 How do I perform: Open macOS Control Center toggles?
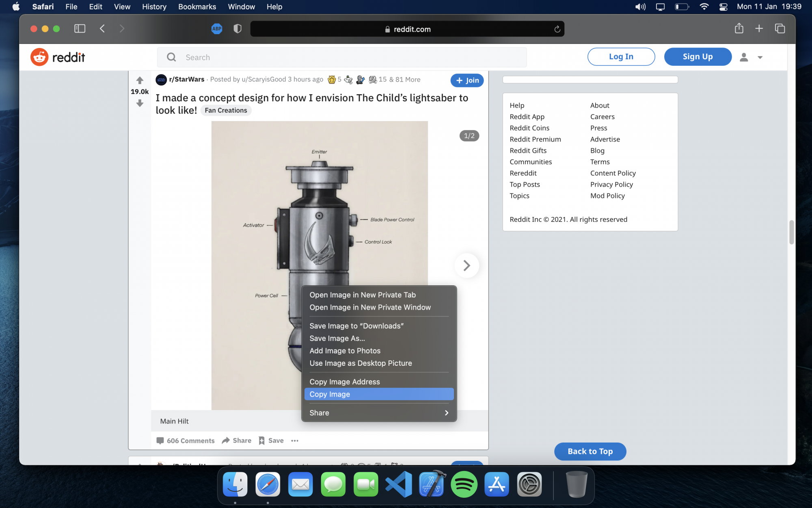723,7
